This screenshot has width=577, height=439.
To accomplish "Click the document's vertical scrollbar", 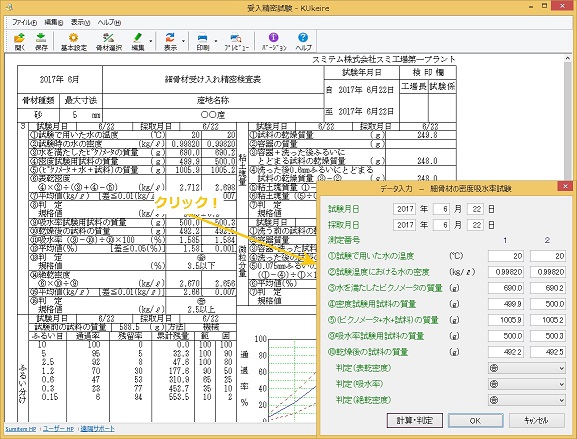I will click(567, 118).
